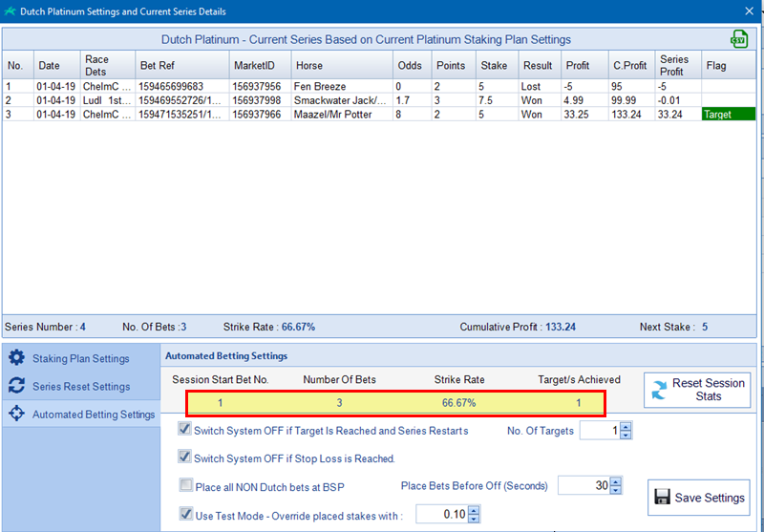Click the Strike Rate 66.67% summary text
Screen dimensions: 764x532
[x=269, y=327]
